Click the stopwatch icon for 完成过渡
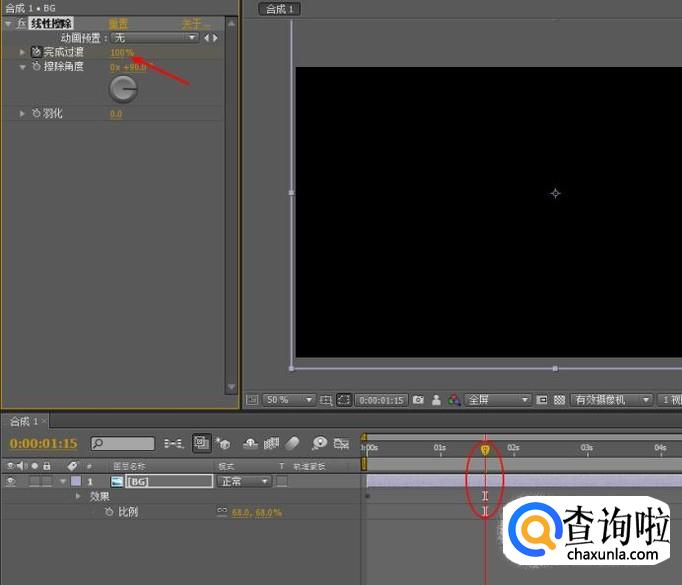This screenshot has width=682, height=585. tap(37, 52)
